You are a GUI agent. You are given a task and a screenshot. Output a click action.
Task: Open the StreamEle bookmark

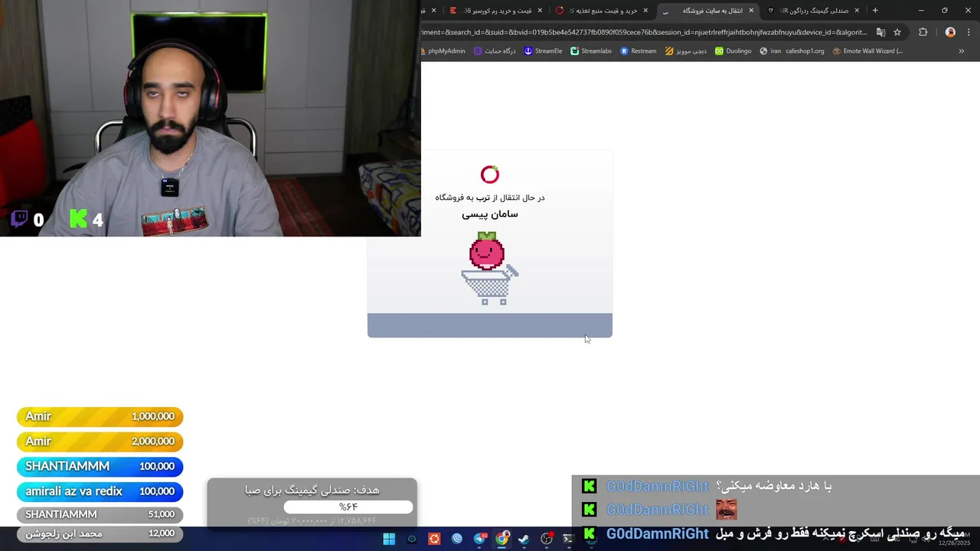click(x=544, y=51)
